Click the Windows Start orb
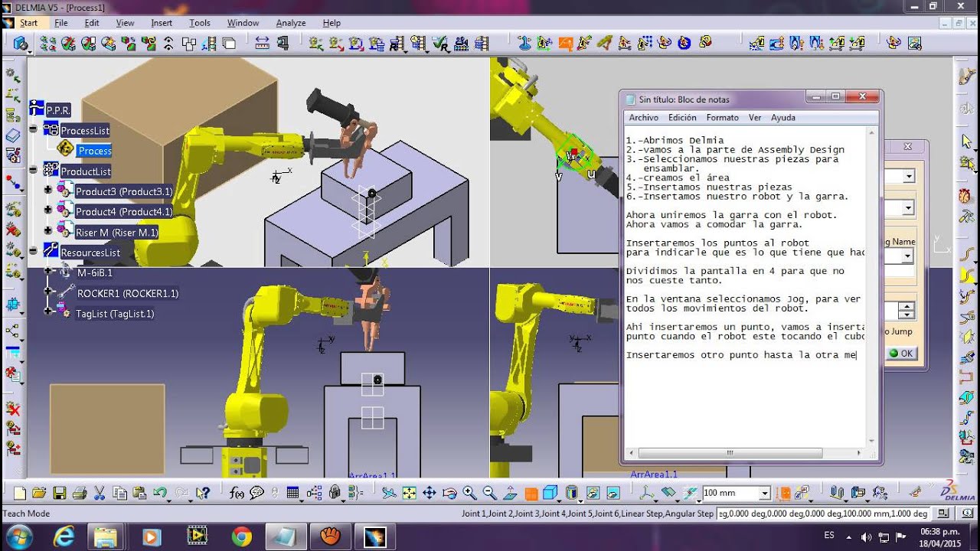Viewport: 980px width, 551px height. coord(18,536)
